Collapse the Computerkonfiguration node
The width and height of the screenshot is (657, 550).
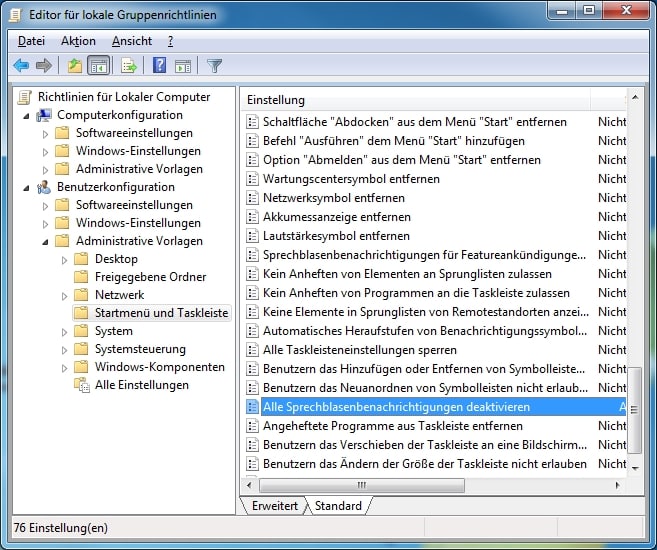click(x=26, y=116)
